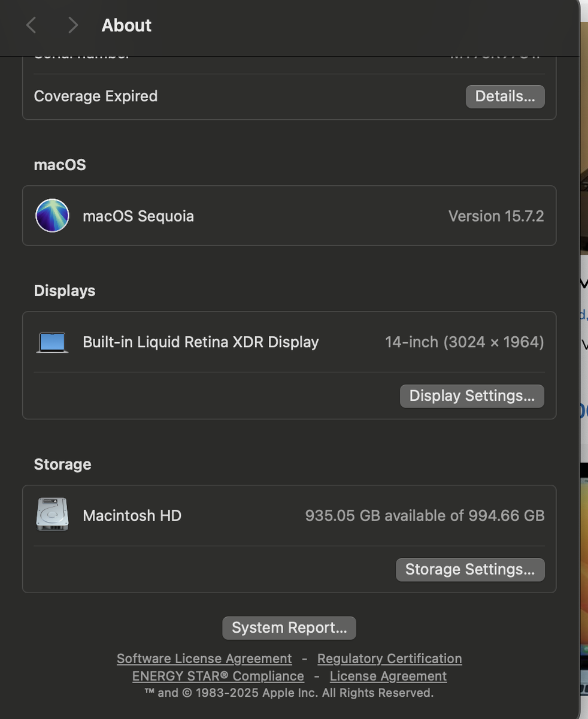Viewport: 588px width, 719px height.
Task: Click the Built-in Liquid Retina XDR Display label
Action: [201, 342]
